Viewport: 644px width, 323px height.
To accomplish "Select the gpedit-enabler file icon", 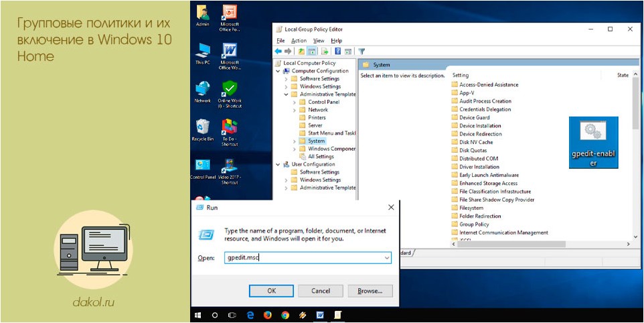I will click(594, 143).
